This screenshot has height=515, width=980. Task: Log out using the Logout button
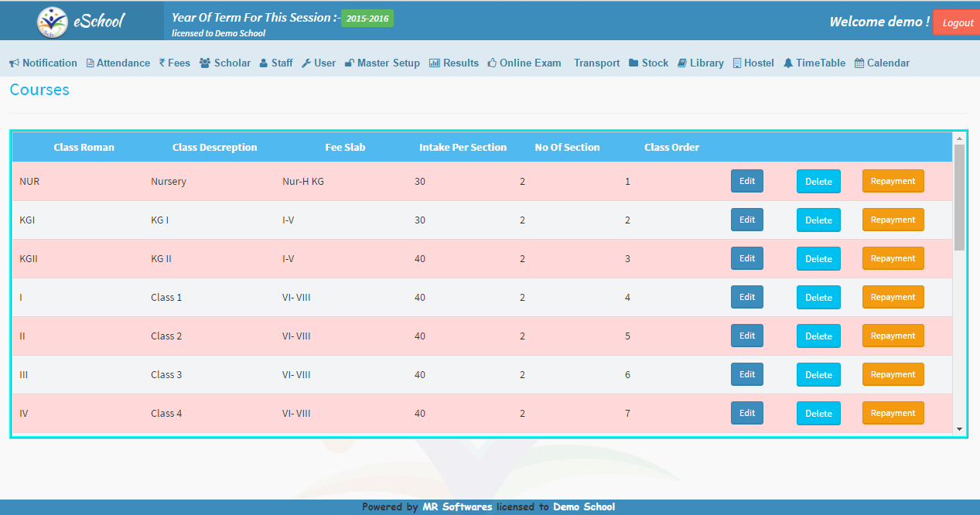(957, 22)
